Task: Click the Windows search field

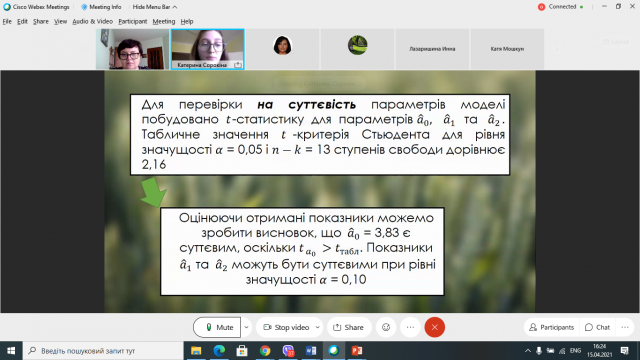Action: tap(104, 351)
